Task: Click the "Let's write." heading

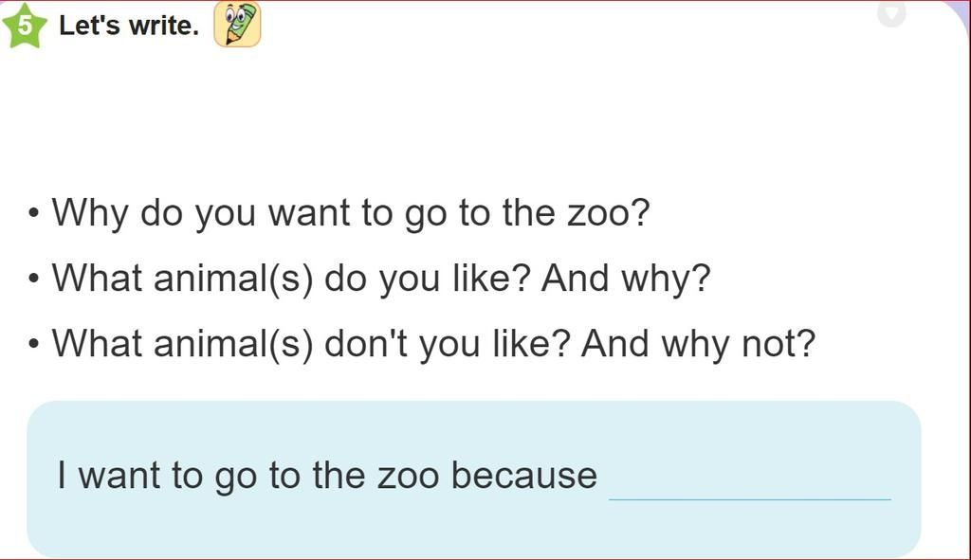Action: pyautogui.click(x=129, y=26)
